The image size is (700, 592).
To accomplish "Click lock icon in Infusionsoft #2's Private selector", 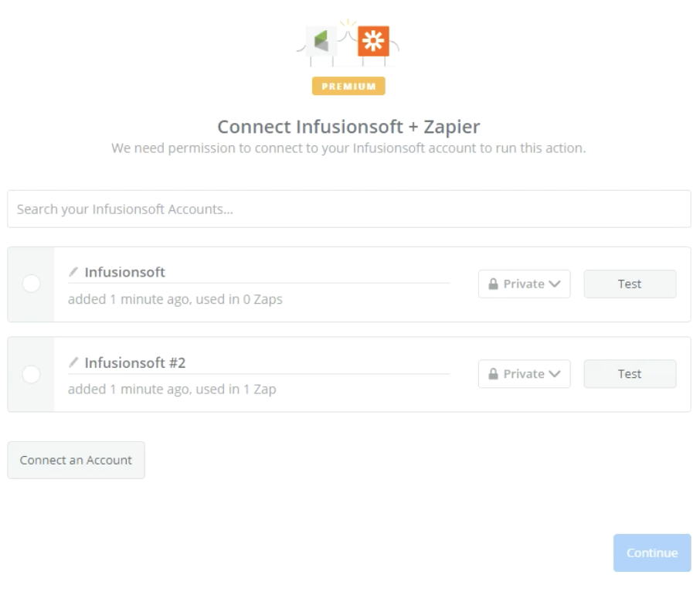I will coord(493,374).
